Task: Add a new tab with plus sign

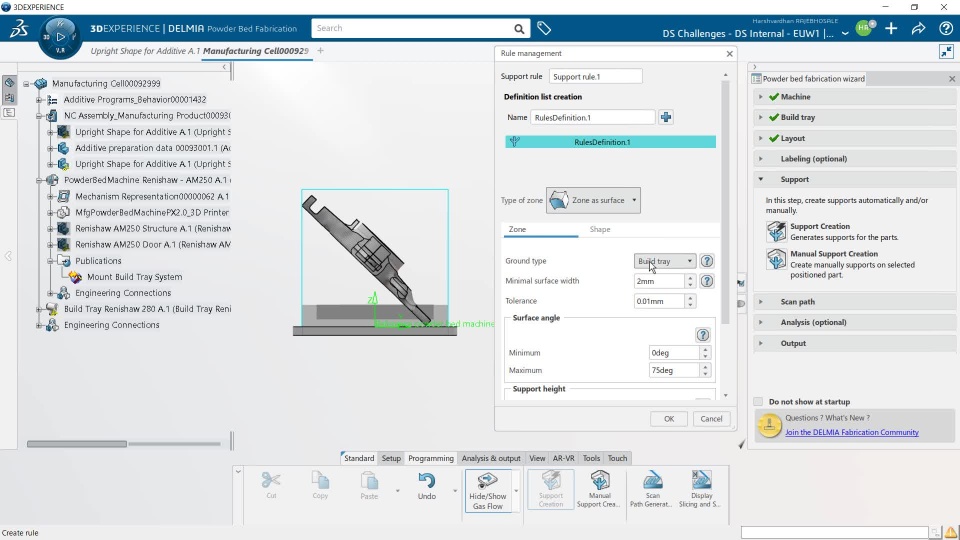Action: click(320, 51)
